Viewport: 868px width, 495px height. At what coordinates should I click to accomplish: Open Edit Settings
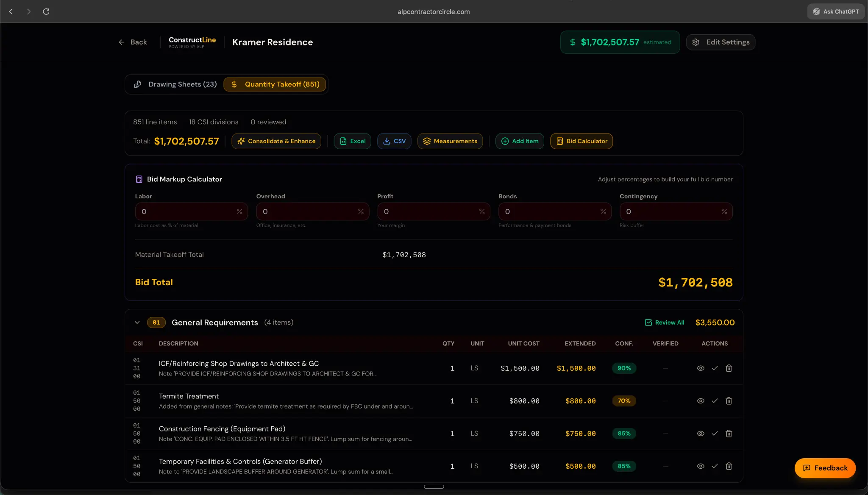[721, 42]
